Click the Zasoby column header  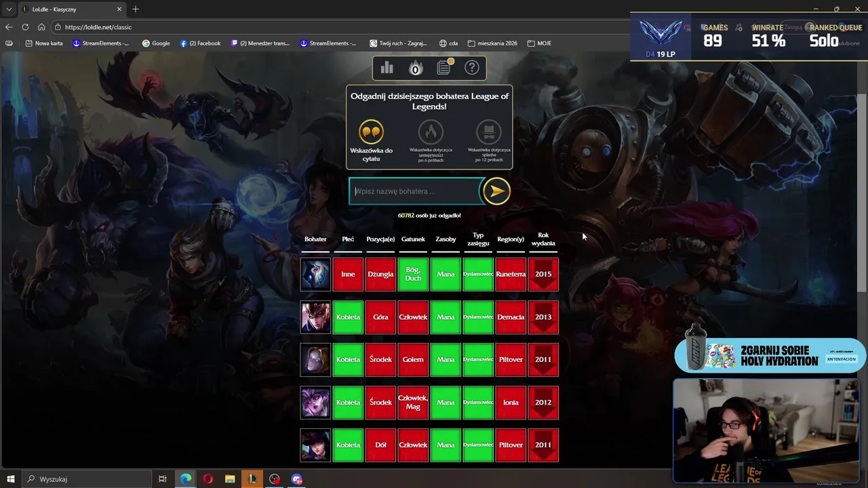point(446,239)
